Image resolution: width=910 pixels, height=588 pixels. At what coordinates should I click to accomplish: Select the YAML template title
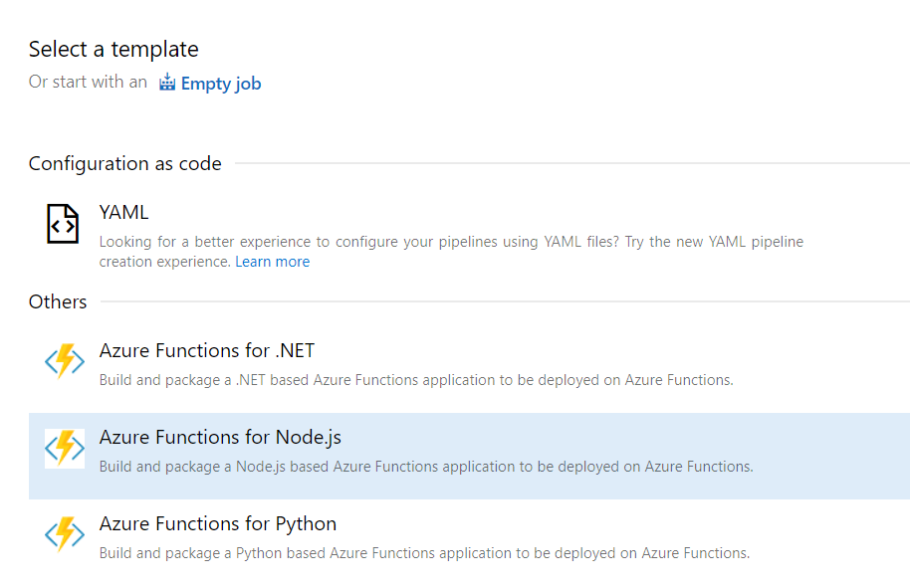(x=123, y=212)
